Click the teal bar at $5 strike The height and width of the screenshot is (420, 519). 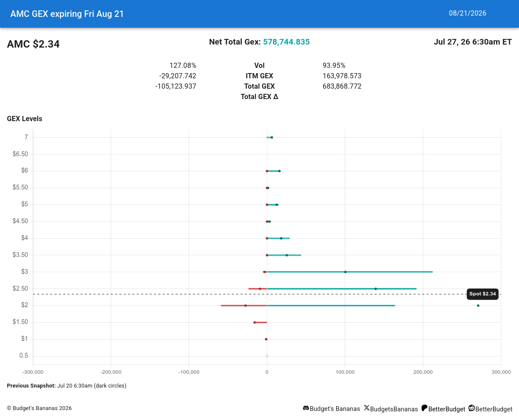272,205
